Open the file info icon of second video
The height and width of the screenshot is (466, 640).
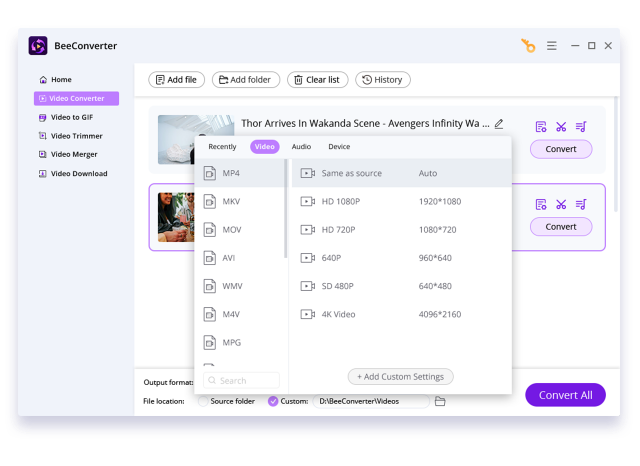541,205
